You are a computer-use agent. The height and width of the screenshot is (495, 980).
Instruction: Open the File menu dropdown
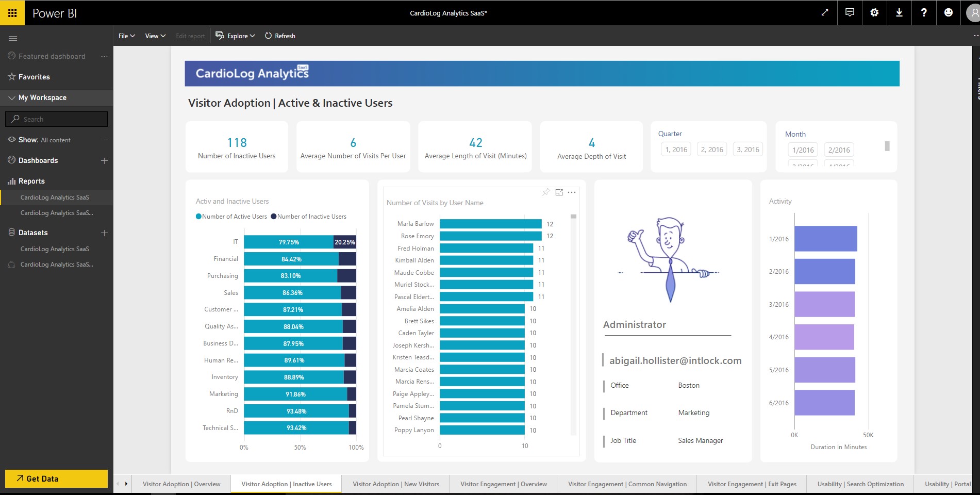point(126,36)
